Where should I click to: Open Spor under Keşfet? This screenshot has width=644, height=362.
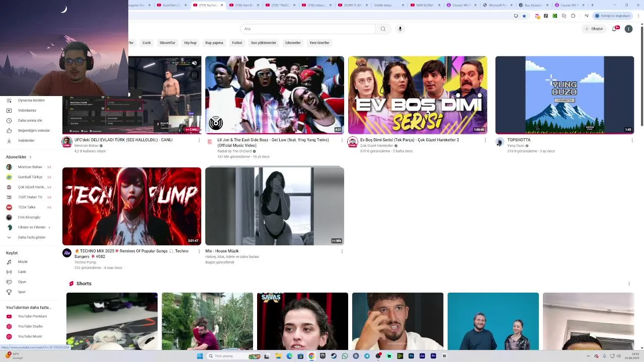22,292
